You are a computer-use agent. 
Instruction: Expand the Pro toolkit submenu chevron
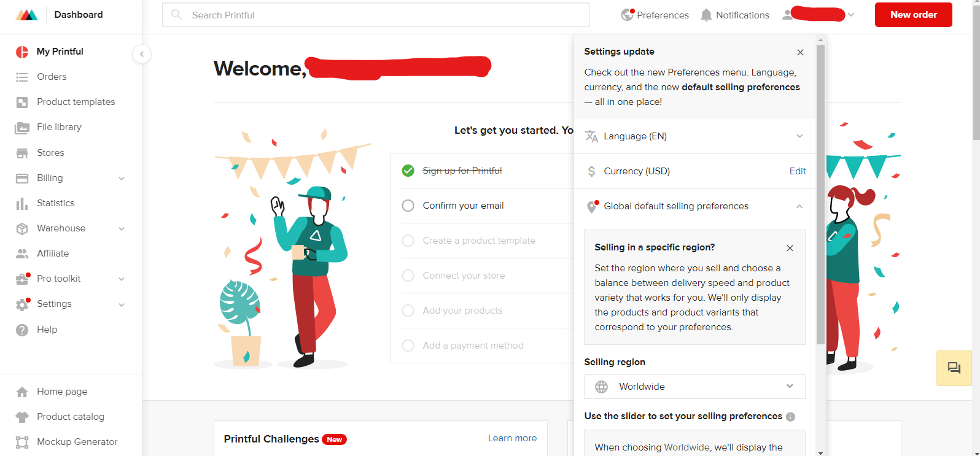122,279
